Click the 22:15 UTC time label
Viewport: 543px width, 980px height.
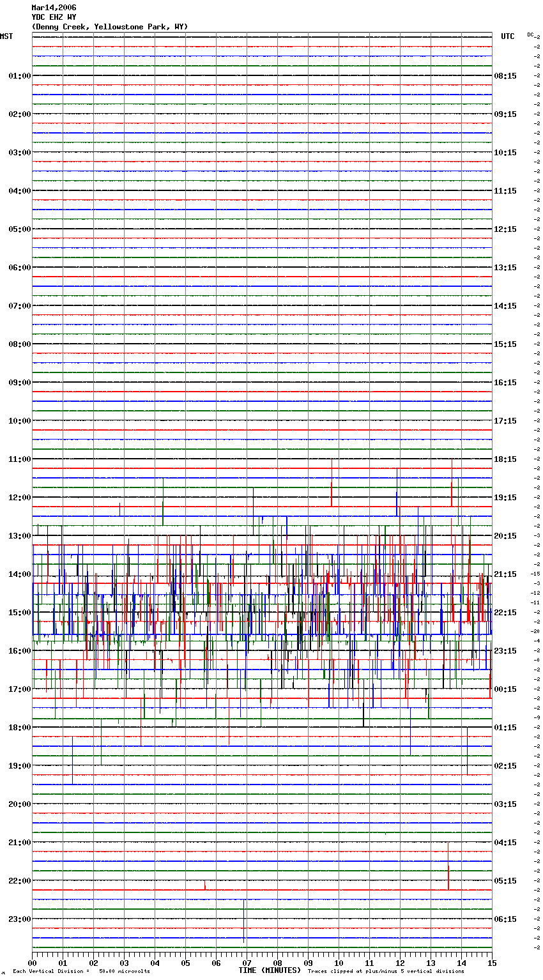505,613
